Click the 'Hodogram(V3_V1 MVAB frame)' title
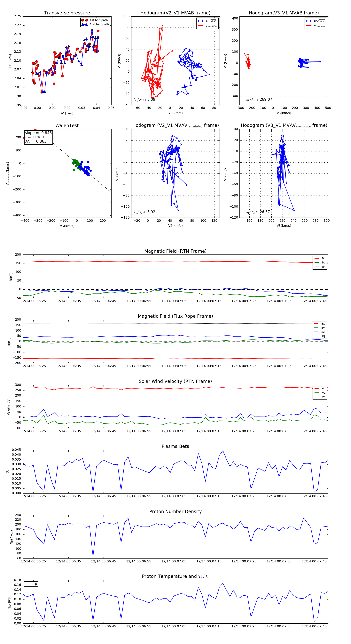Image resolution: width=351 pixels, height=644 pixels. click(284, 13)
